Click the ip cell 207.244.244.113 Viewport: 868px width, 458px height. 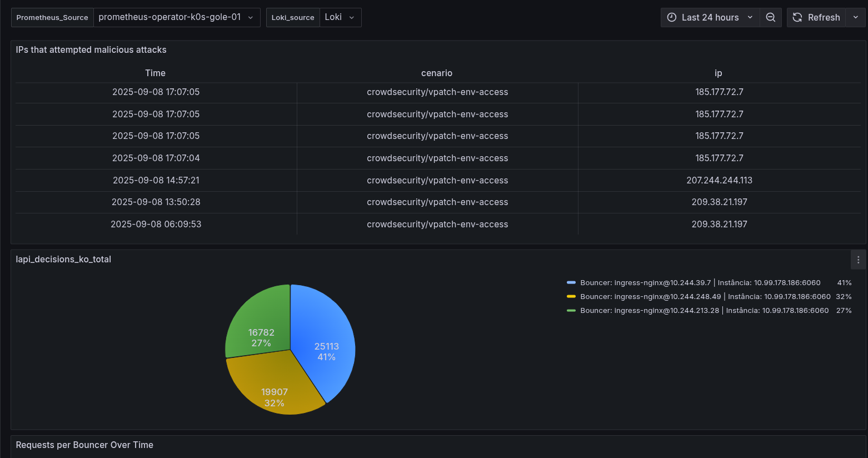[x=719, y=180]
